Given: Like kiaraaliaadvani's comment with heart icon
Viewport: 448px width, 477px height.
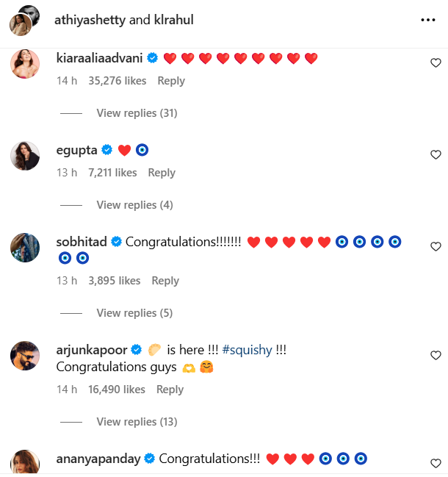Looking at the screenshot, I should [x=436, y=63].
